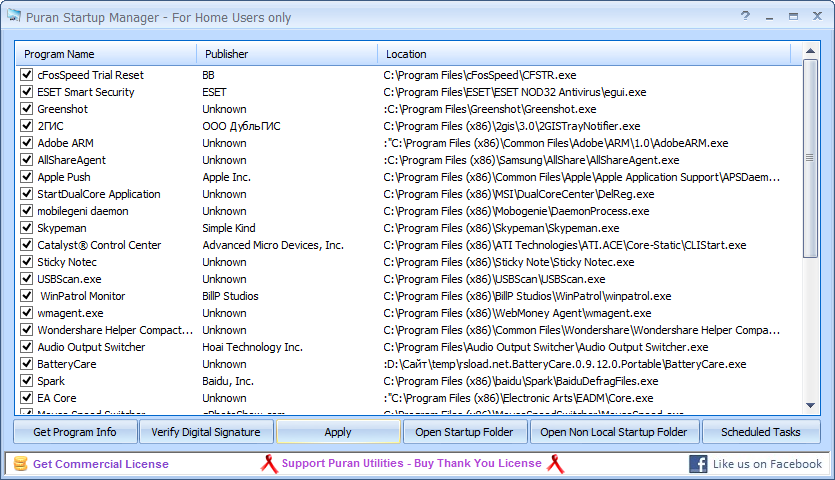Click the Advanced Micro Devices, Inc. publisher cell

tap(273, 245)
